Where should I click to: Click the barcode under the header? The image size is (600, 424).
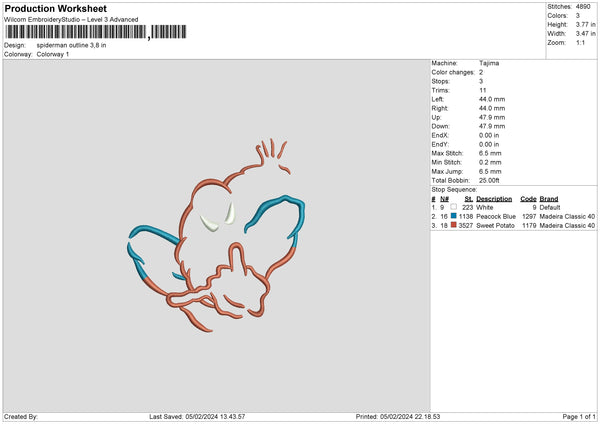coord(96,32)
